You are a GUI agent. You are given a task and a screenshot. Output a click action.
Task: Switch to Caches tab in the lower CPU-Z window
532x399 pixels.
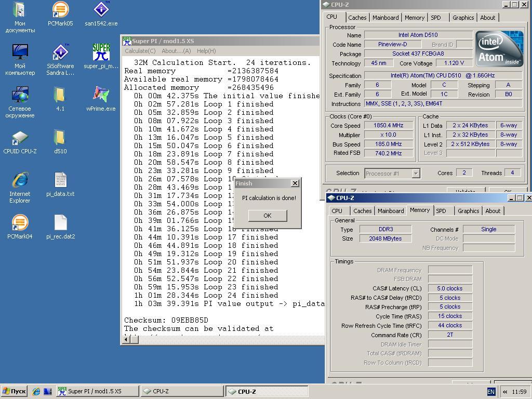click(362, 211)
